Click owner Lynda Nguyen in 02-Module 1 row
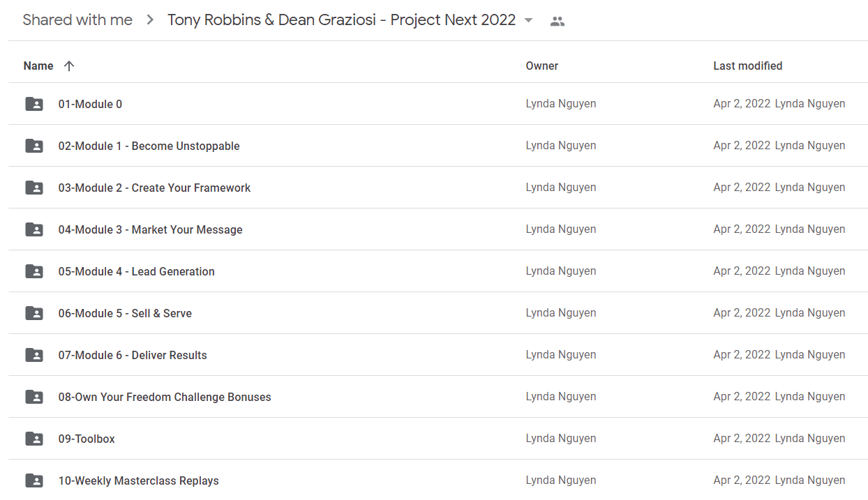The height and width of the screenshot is (500, 868). (561, 146)
